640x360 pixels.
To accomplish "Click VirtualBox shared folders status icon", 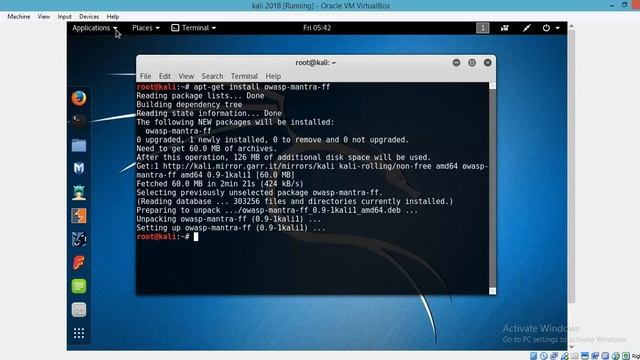I will 575,356.
